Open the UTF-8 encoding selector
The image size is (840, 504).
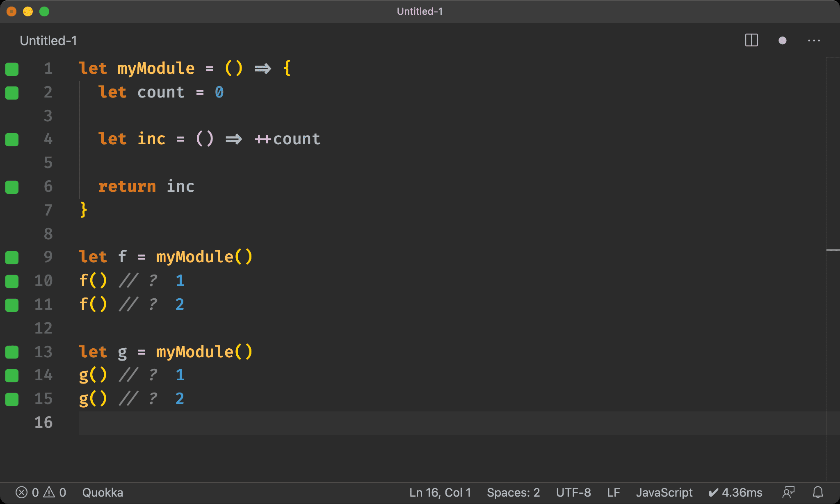[x=573, y=492]
